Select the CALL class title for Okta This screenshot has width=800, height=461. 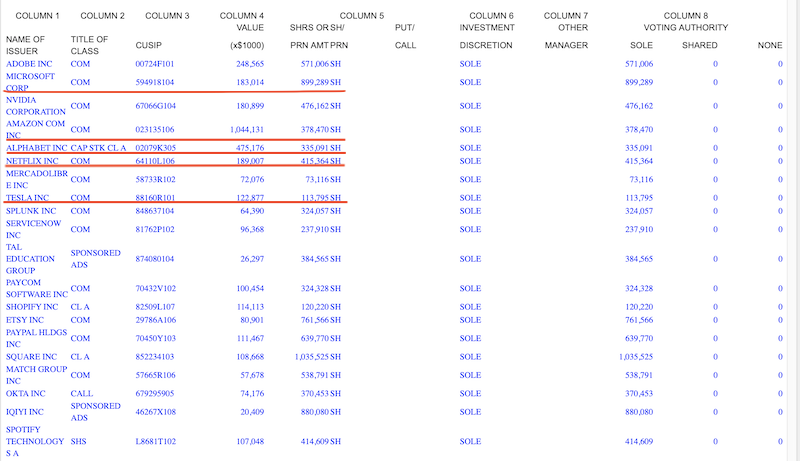click(82, 393)
